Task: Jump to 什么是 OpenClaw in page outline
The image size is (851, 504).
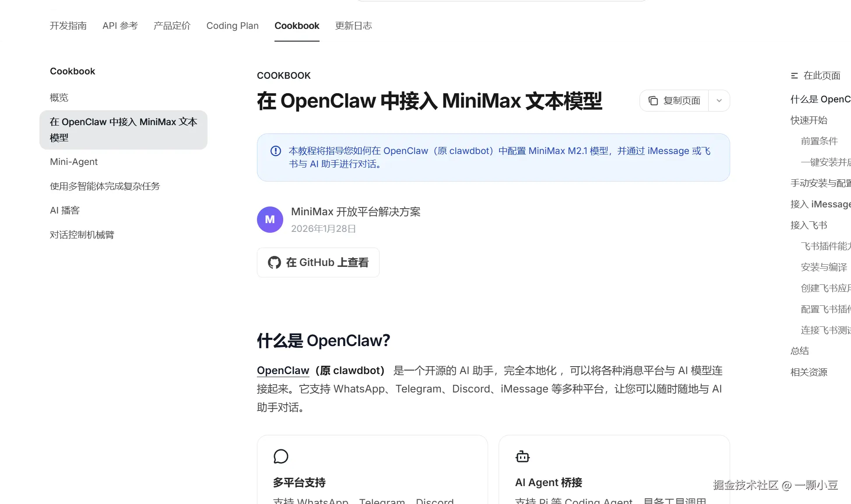Action: [x=820, y=99]
